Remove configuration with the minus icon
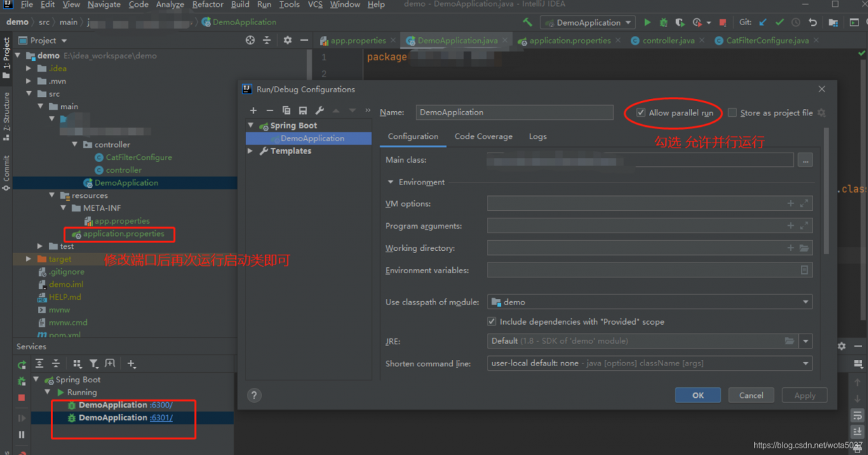Screen dimensions: 868x455 pos(270,111)
